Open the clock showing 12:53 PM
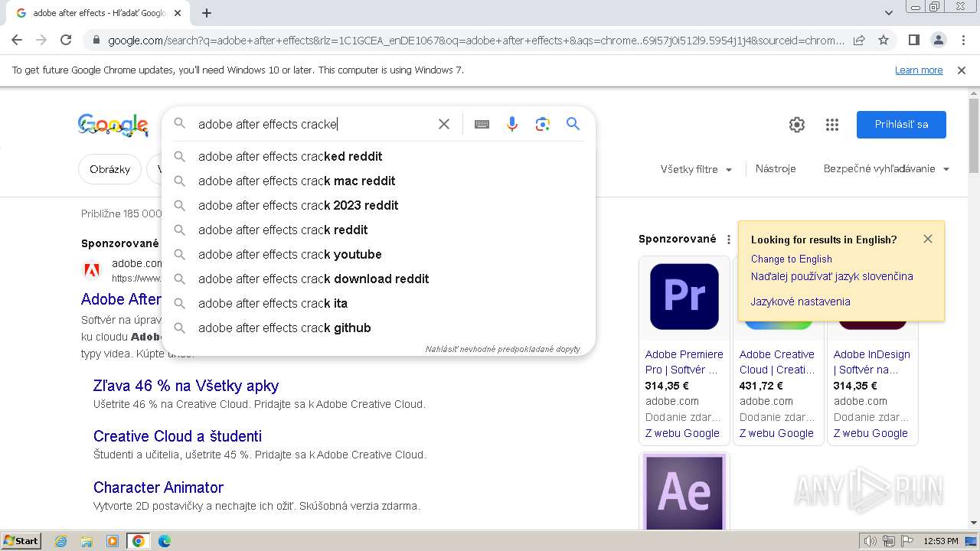 pyautogui.click(x=941, y=541)
